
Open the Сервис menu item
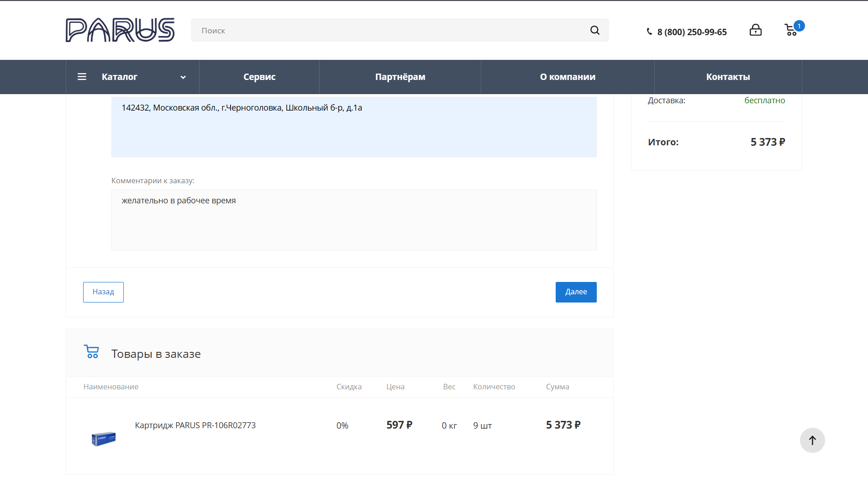tap(259, 77)
